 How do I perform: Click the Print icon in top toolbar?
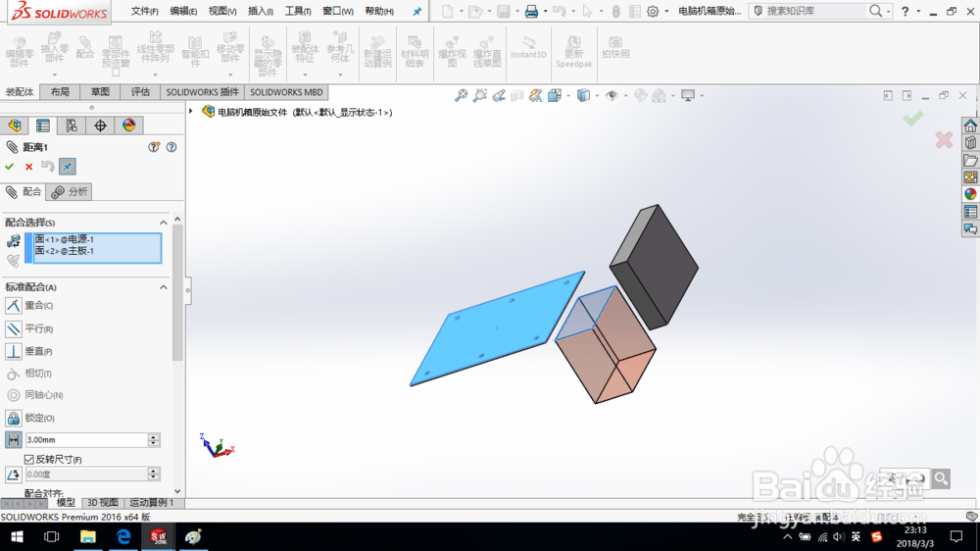(530, 11)
